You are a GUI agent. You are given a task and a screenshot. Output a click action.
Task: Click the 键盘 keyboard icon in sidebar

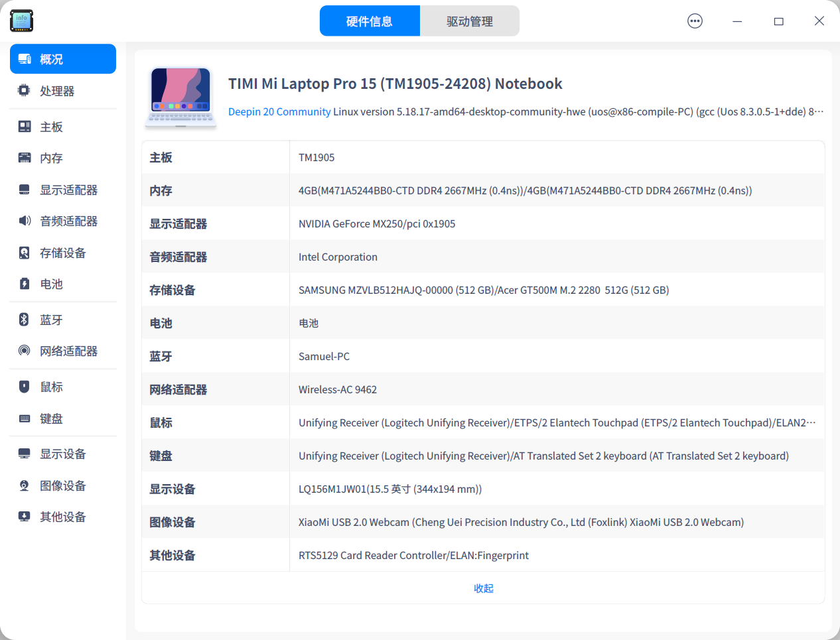point(25,418)
